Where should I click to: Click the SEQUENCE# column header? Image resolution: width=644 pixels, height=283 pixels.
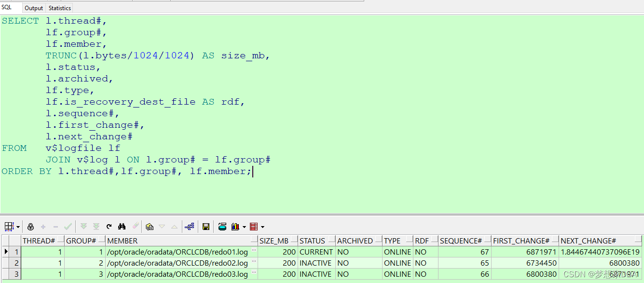(461, 241)
